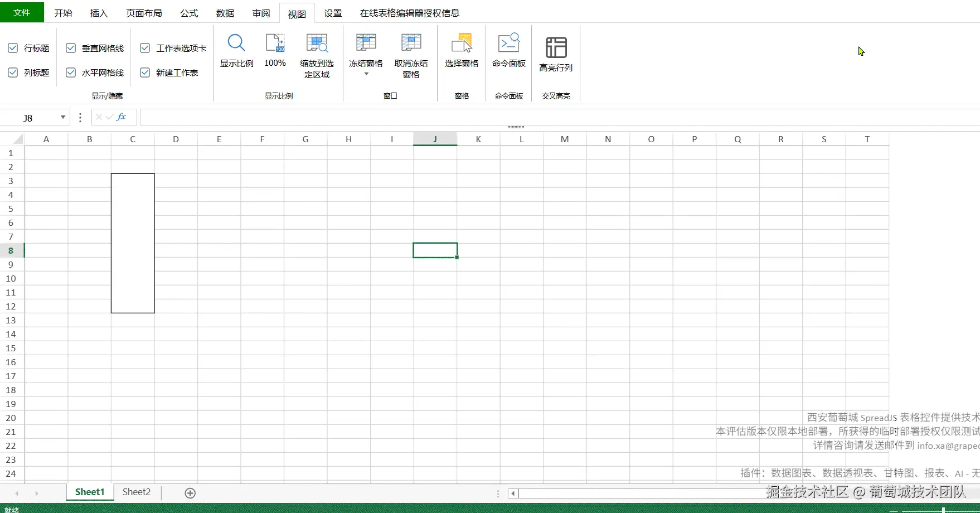
Task: Select column header A
Action: point(46,139)
